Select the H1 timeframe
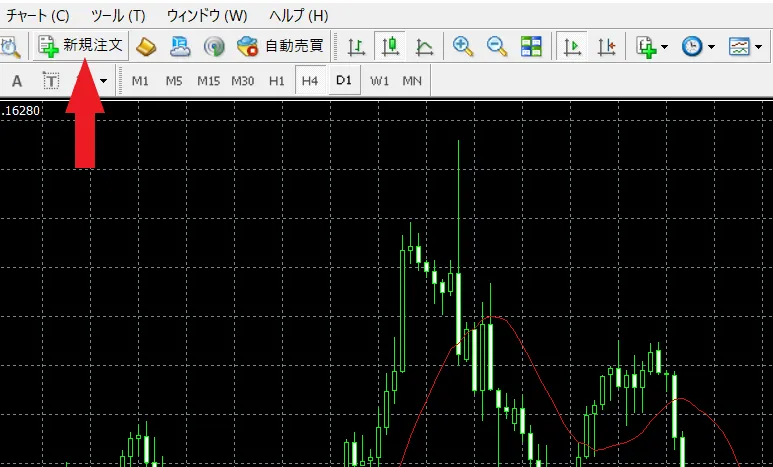 tap(277, 80)
